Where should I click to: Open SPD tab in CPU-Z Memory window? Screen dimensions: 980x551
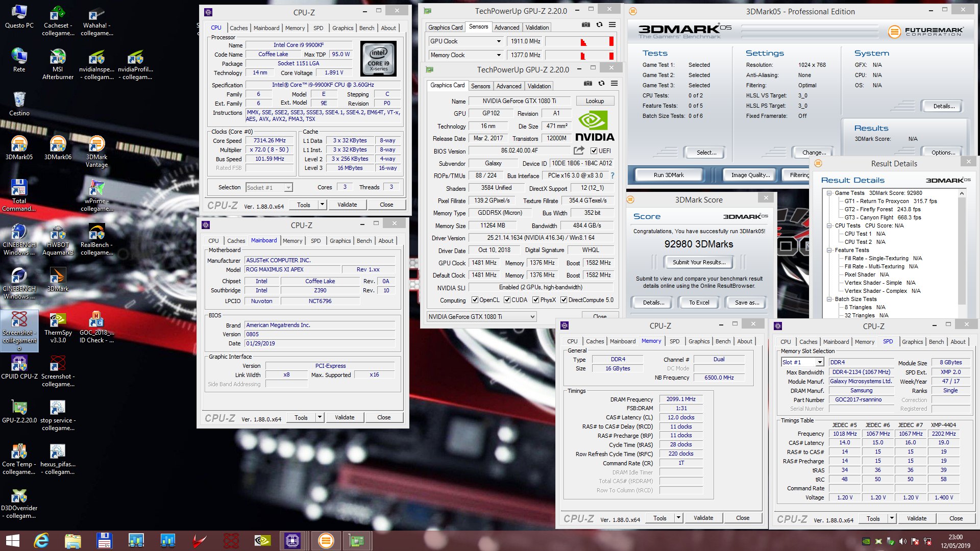point(674,342)
